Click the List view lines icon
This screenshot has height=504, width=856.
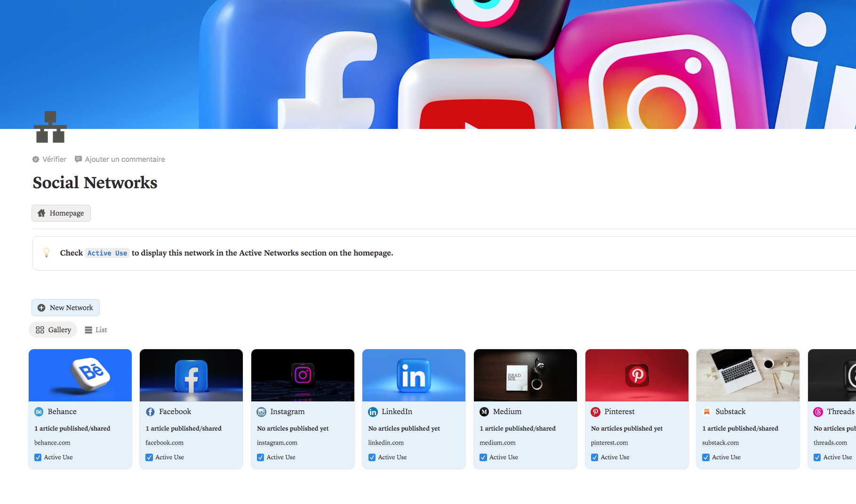[88, 330]
